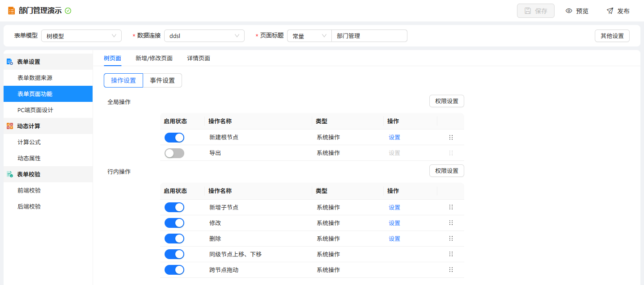Toggle off 新增子节点 operation

click(x=174, y=207)
